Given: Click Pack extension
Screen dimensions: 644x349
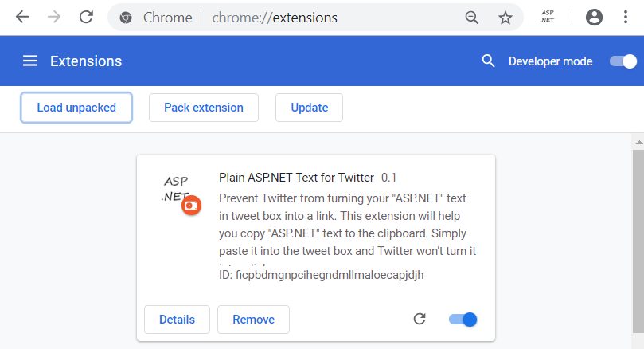Looking at the screenshot, I should (204, 108).
